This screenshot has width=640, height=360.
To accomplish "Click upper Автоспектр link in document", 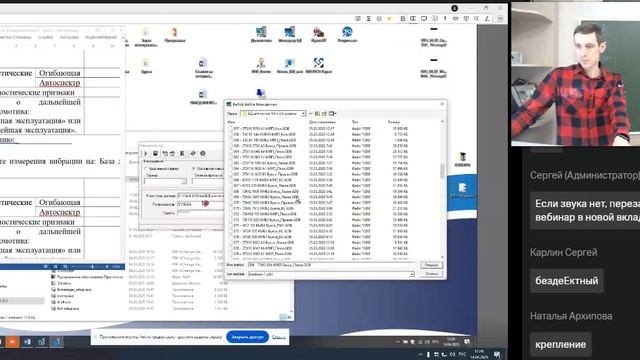I will tap(60, 83).
